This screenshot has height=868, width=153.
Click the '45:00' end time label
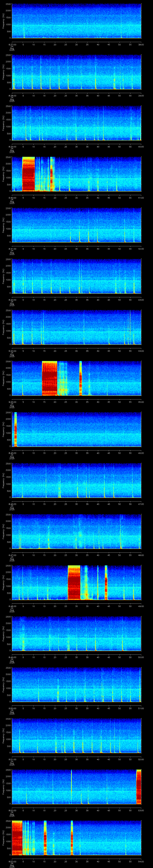[141, 402]
